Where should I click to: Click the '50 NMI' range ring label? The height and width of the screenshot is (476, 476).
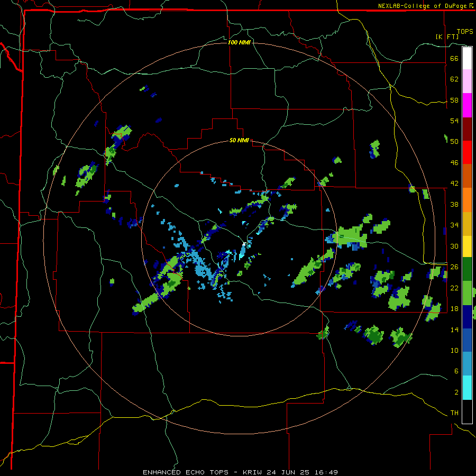click(x=239, y=140)
